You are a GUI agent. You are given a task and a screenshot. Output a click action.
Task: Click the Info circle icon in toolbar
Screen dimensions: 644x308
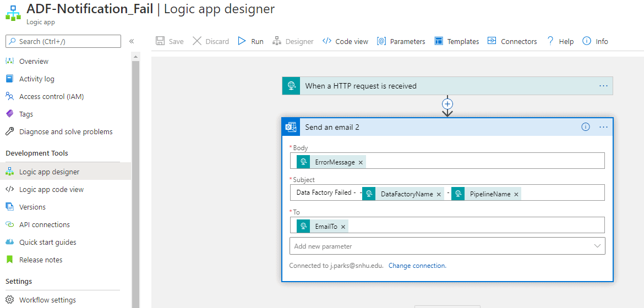click(x=587, y=41)
